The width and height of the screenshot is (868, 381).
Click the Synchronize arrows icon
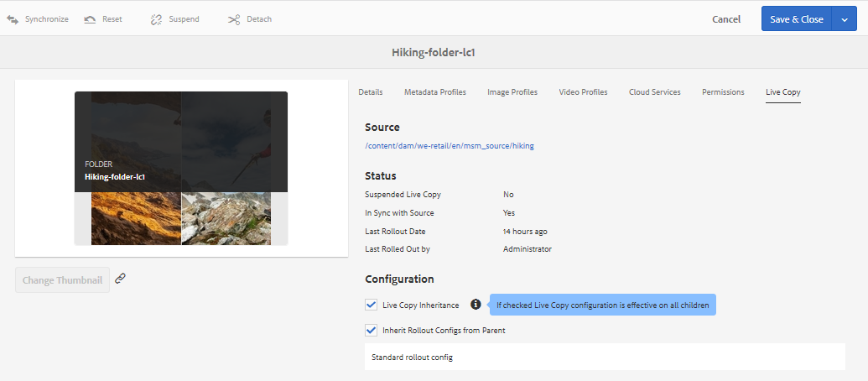(x=13, y=19)
